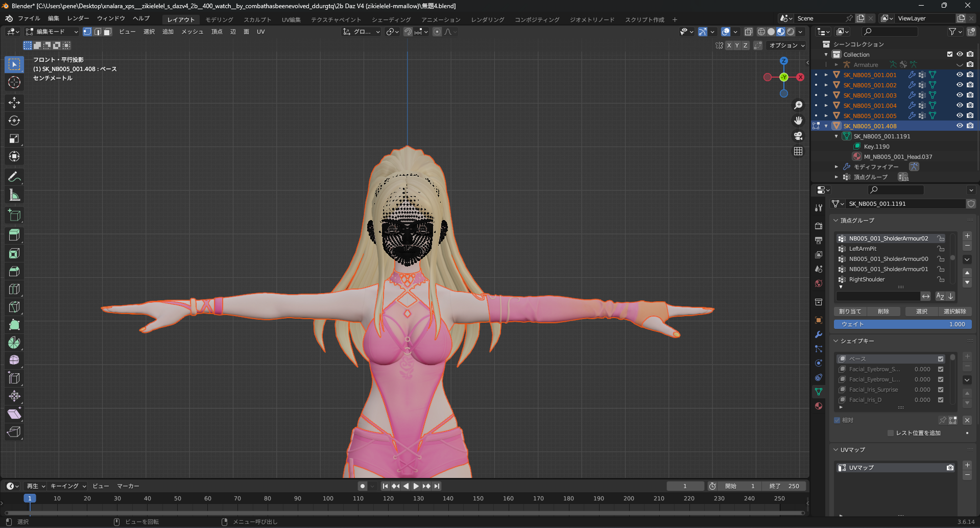Select the Smooth tool
Screen dimensions: 980x528
click(x=14, y=361)
